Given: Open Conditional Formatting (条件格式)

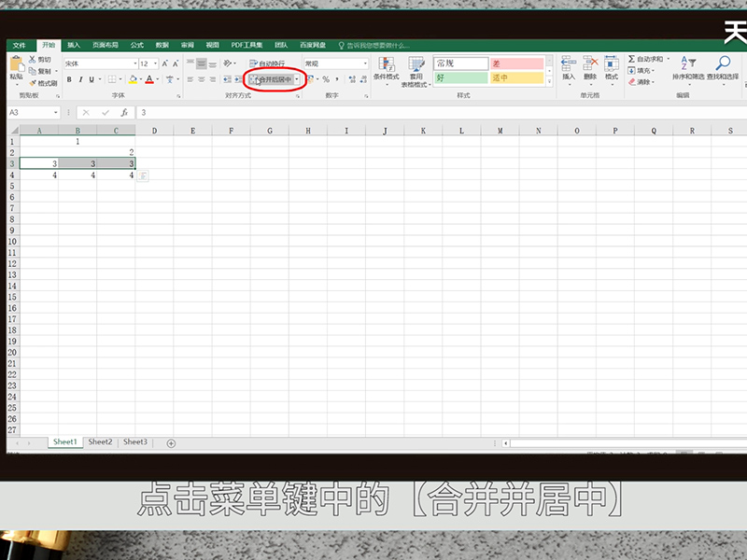Looking at the screenshot, I should tap(386, 71).
